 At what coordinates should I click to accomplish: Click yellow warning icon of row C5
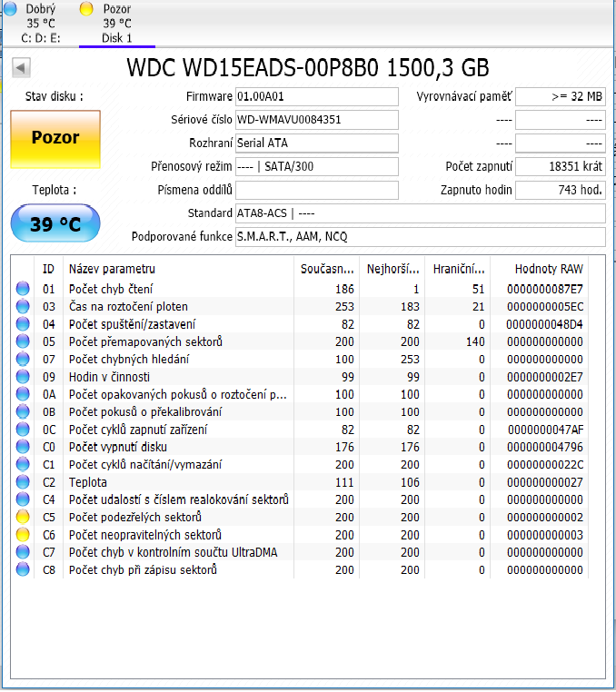(23, 517)
